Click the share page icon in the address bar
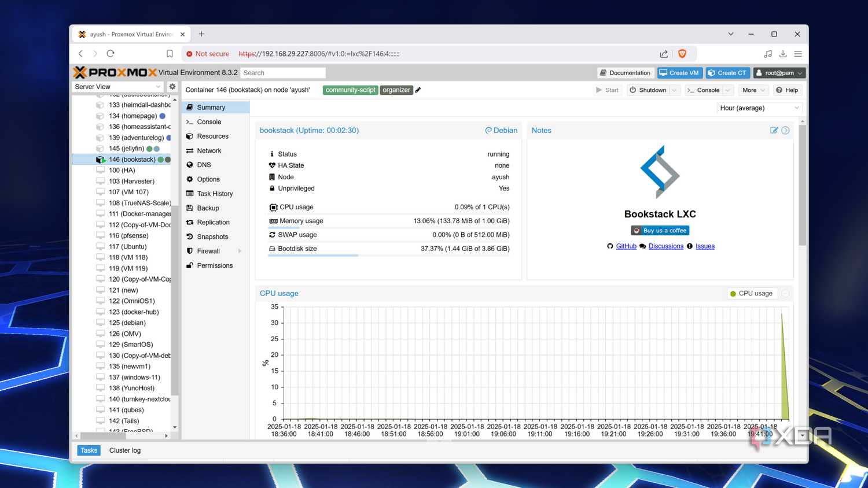868x488 pixels. [x=664, y=54]
